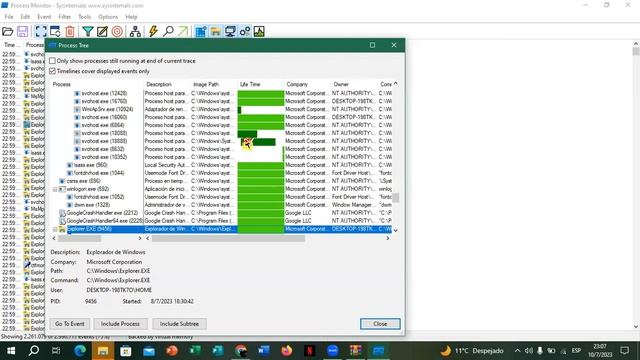Collapse the Explorer.EXE (9456) tree node
The image size is (640, 360).
tap(55, 229)
